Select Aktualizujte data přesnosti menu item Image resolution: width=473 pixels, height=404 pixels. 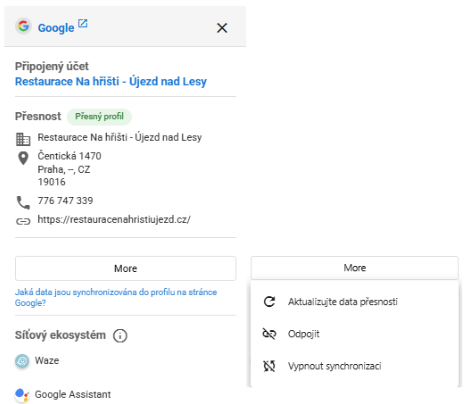point(355,302)
